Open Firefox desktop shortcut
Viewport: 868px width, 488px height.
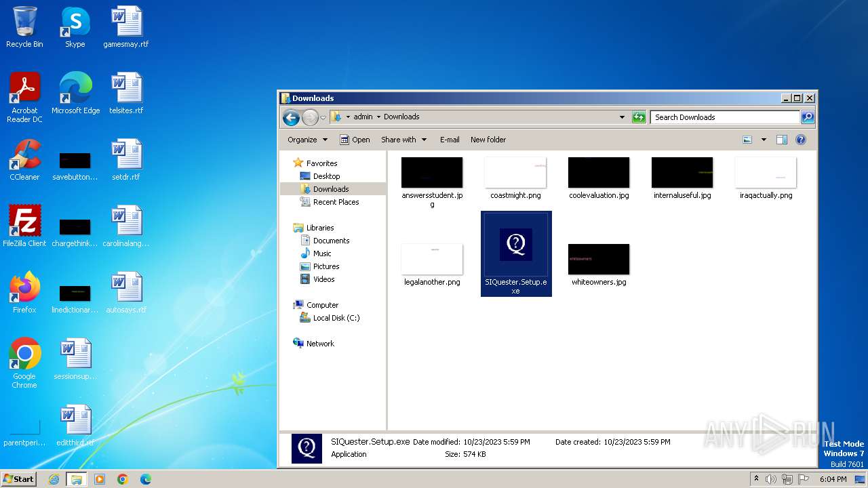click(24, 293)
